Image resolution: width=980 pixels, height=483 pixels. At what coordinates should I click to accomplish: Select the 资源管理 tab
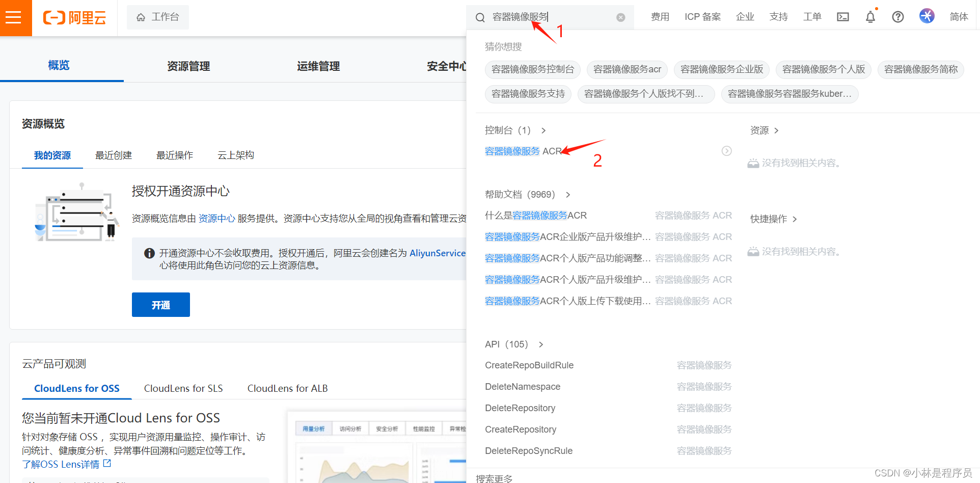[188, 66]
